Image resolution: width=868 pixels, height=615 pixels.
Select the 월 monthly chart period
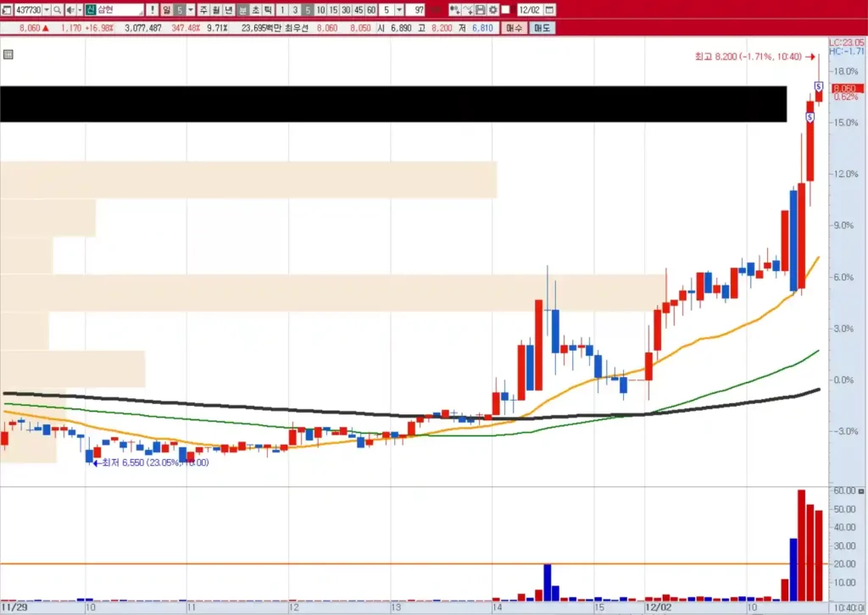216,10
